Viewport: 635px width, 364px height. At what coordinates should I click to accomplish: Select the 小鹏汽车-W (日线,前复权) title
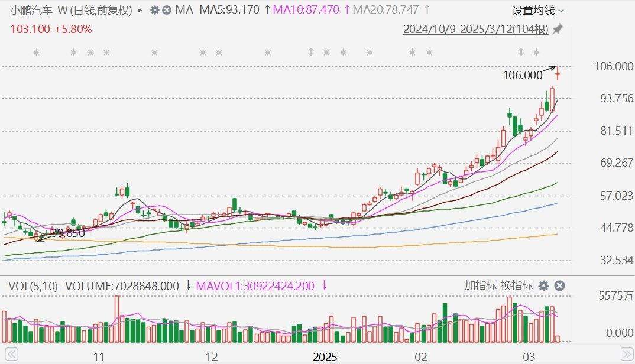pyautogui.click(x=70, y=10)
